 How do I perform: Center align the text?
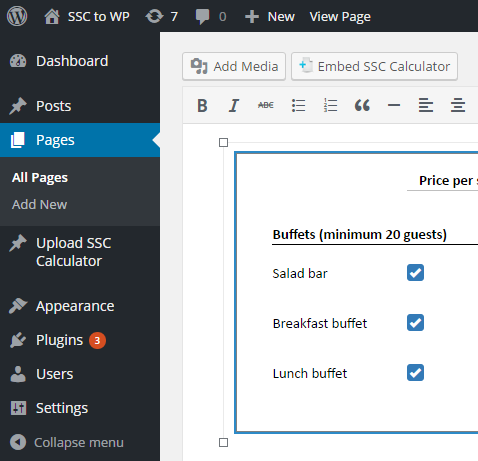(458, 106)
